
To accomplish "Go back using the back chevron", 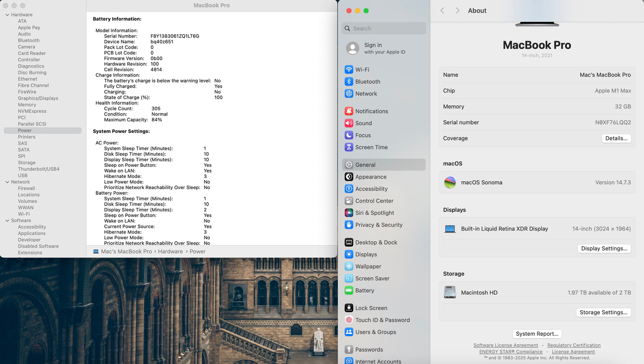I will coord(442,11).
